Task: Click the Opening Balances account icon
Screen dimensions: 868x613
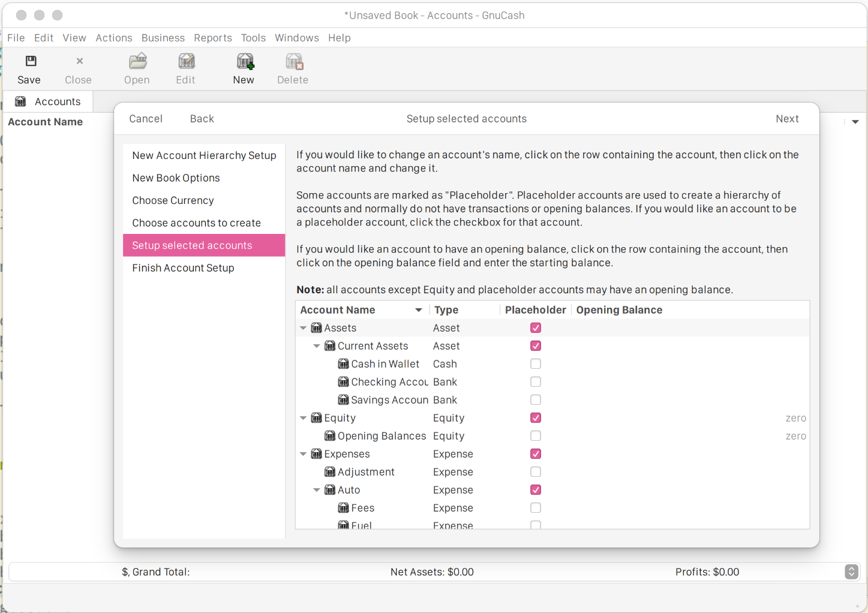Action: [x=330, y=436]
